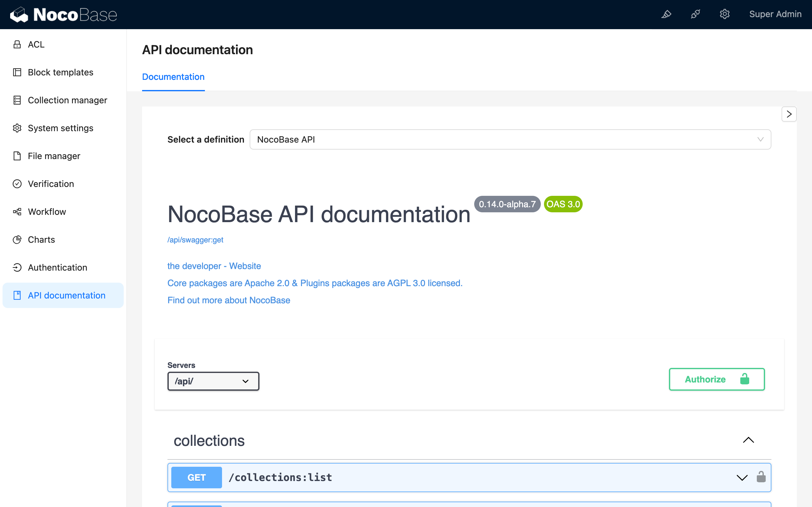Open Verification settings in sidebar
812x507 pixels.
point(51,184)
